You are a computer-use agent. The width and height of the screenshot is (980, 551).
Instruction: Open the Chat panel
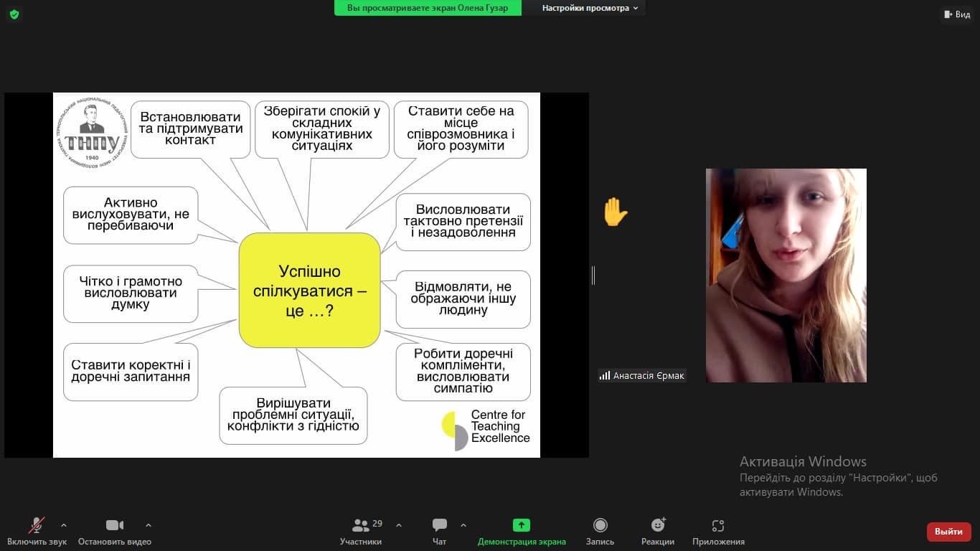coord(440,526)
